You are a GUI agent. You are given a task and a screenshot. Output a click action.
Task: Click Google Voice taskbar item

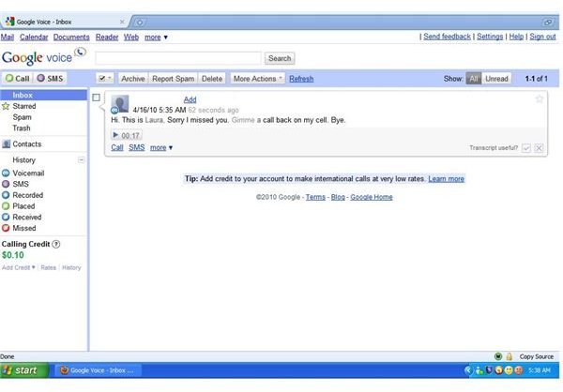pos(98,370)
